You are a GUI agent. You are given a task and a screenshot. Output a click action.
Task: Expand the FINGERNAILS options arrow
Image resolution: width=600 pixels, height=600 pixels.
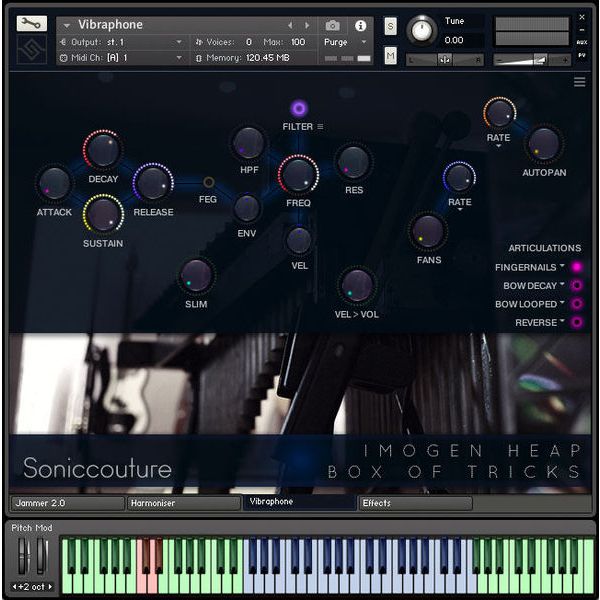[x=562, y=265]
